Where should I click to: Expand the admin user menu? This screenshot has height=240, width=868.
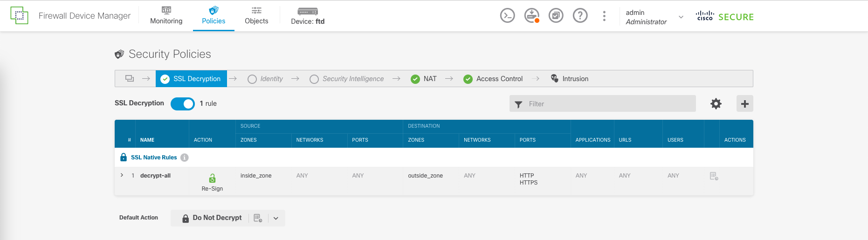tap(681, 17)
